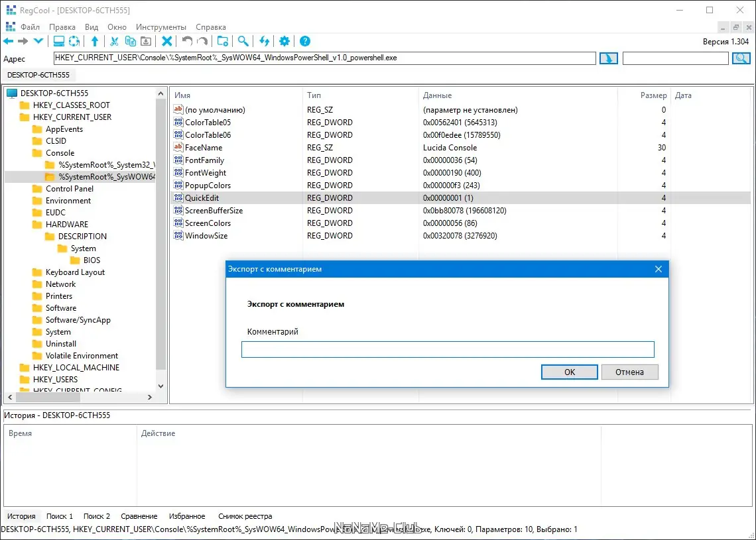
Task: Click the scissors cut icon
Action: (114, 41)
